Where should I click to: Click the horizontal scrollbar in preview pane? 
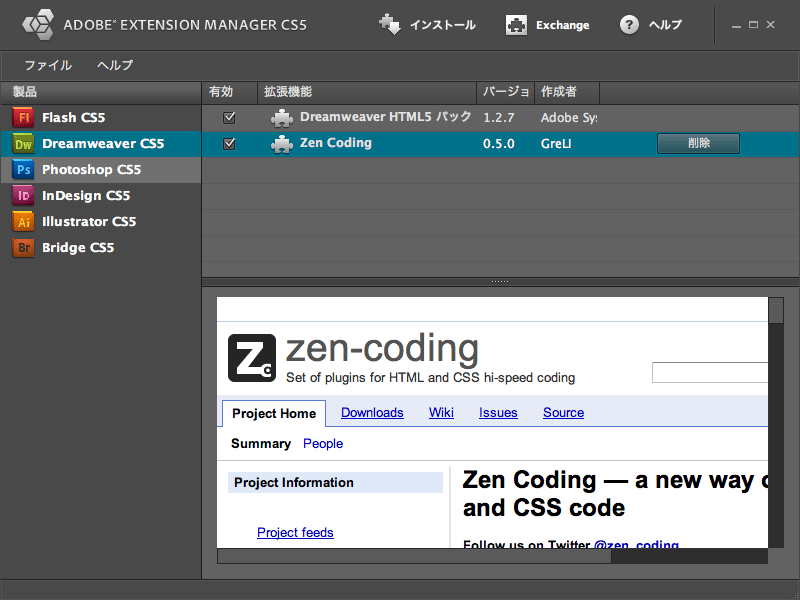pyautogui.click(x=414, y=556)
